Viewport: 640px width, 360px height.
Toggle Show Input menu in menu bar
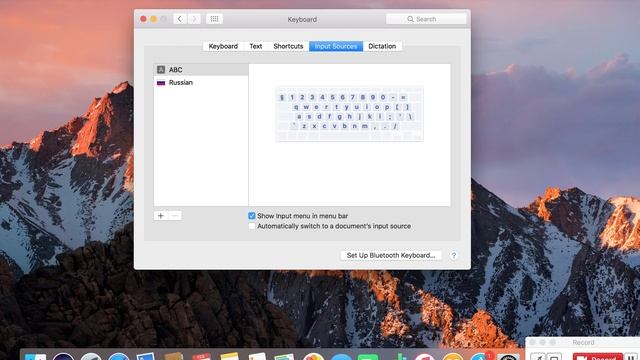252,216
